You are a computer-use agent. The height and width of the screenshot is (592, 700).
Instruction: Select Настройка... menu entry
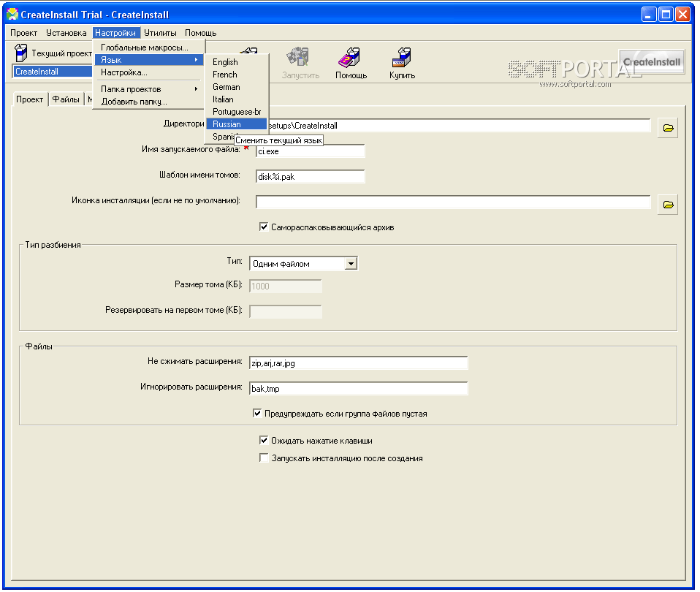click(149, 72)
